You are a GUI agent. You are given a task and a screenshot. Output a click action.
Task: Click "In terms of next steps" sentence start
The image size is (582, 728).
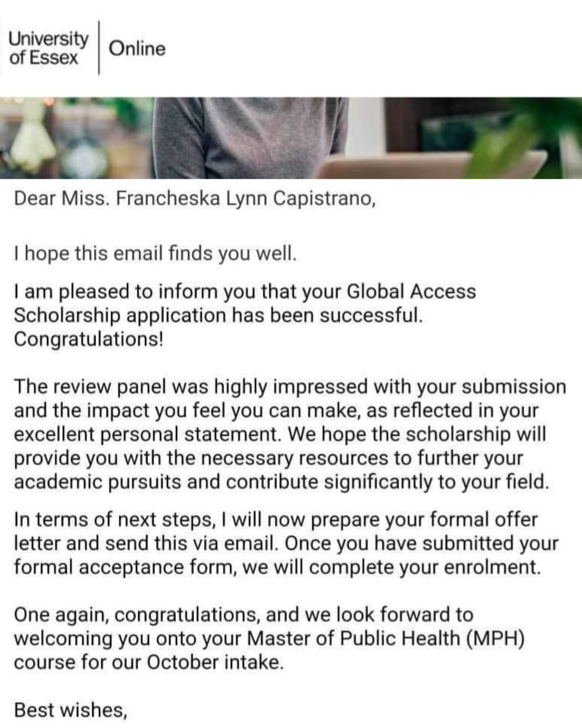click(113, 519)
